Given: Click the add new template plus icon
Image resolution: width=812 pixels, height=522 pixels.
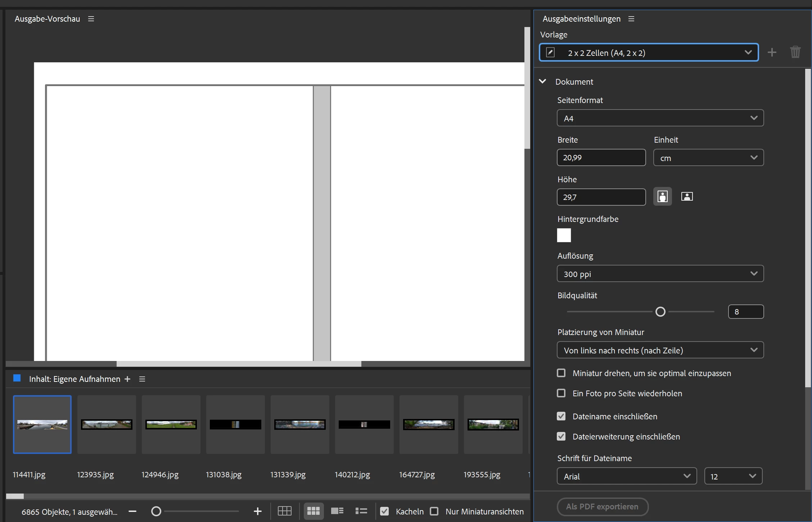Looking at the screenshot, I should [x=772, y=53].
